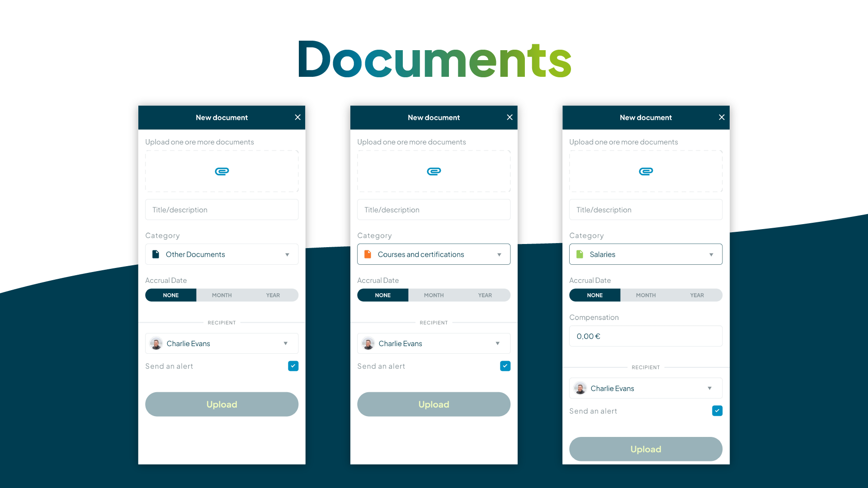Click the attachment/paperclip icon in third dialog
The image size is (868, 488).
tap(646, 172)
